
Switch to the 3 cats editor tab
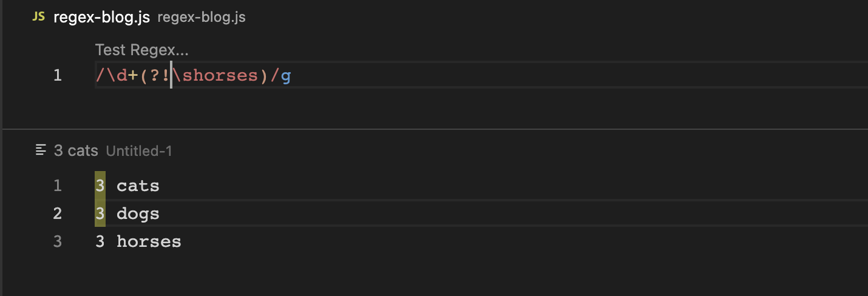pyautogui.click(x=76, y=150)
